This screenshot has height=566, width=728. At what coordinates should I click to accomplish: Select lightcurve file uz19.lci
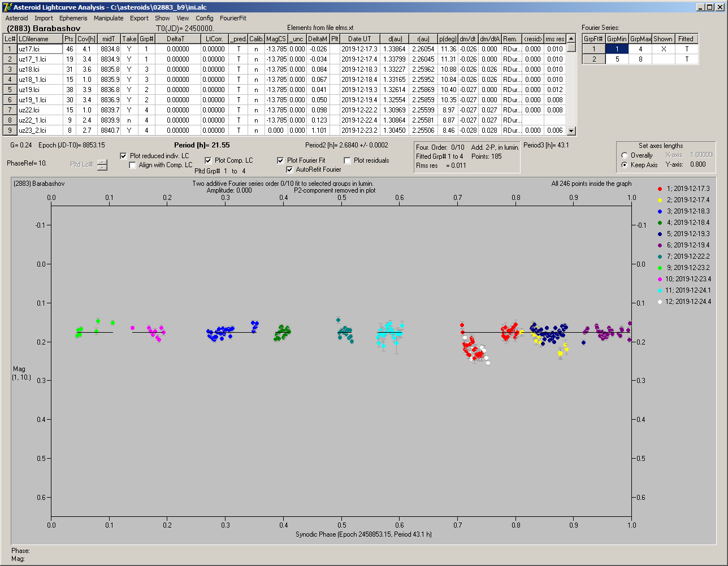coord(40,90)
